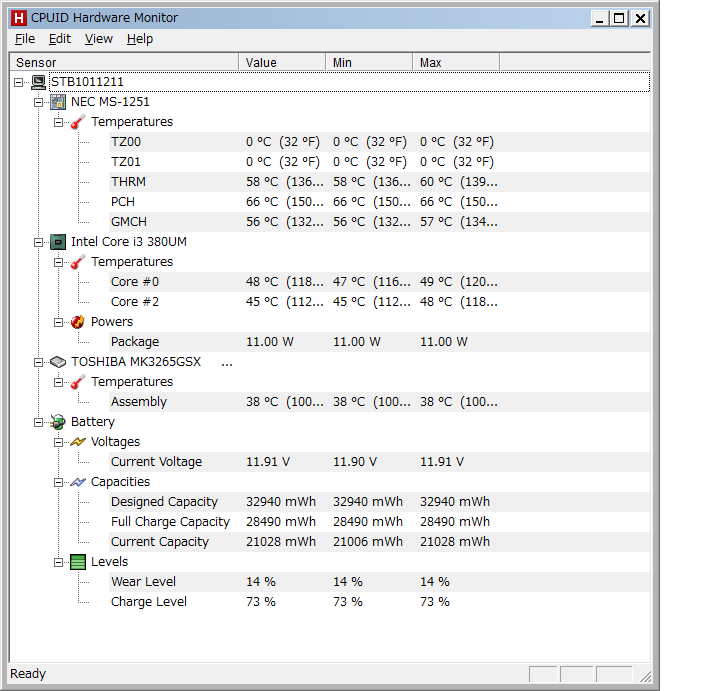Click the Capacities graph icon
The width and height of the screenshot is (722, 691).
78,482
